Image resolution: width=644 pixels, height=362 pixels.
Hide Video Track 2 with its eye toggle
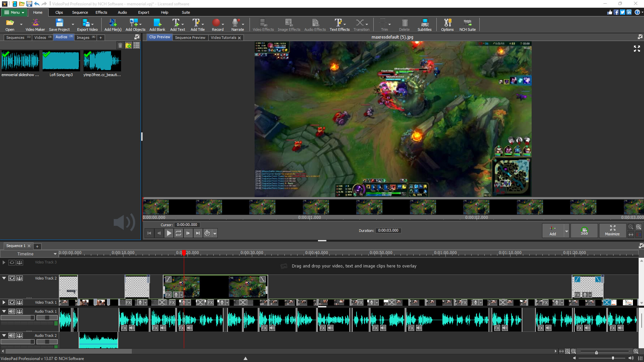coord(12,278)
